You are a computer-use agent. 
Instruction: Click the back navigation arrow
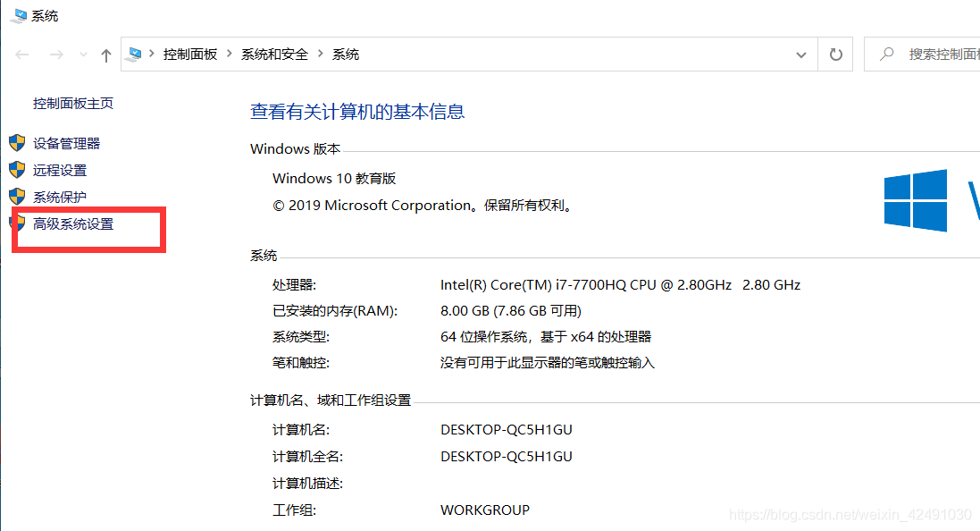click(x=22, y=55)
